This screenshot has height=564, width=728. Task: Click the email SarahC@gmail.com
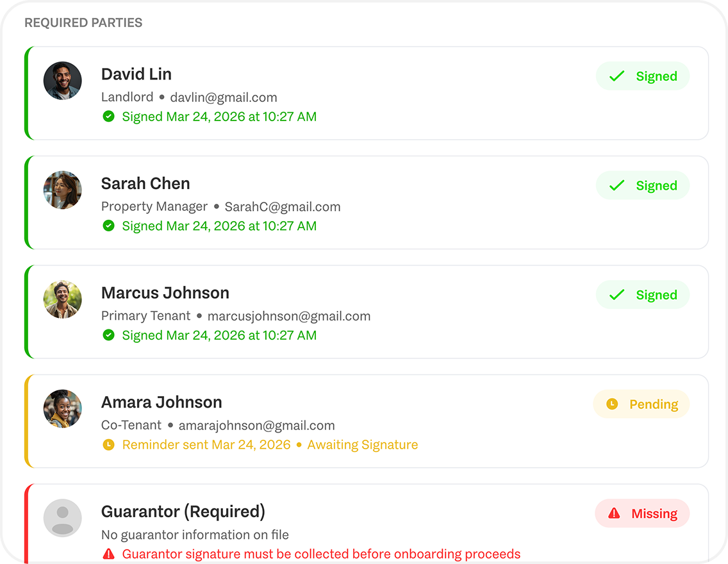282,206
